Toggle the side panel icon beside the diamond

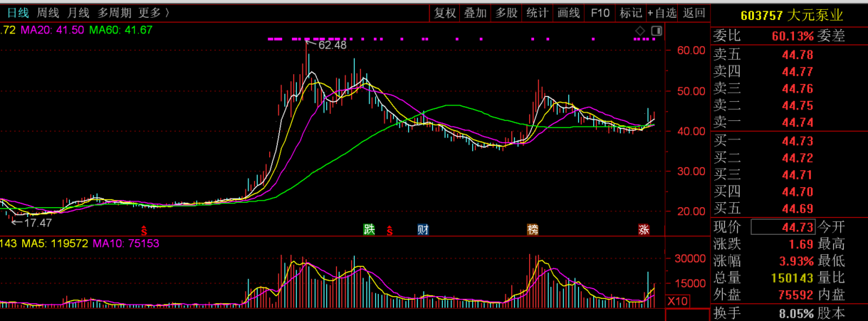click(656, 31)
